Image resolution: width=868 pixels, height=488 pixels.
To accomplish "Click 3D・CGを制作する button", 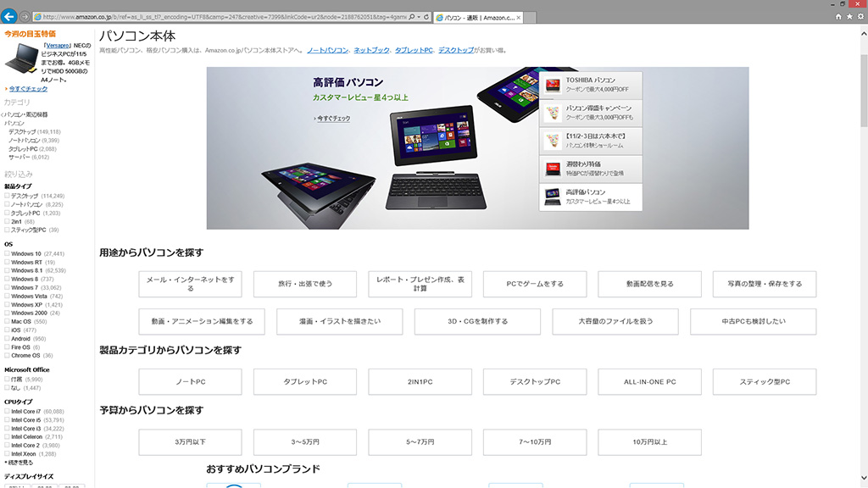I will coord(477,321).
